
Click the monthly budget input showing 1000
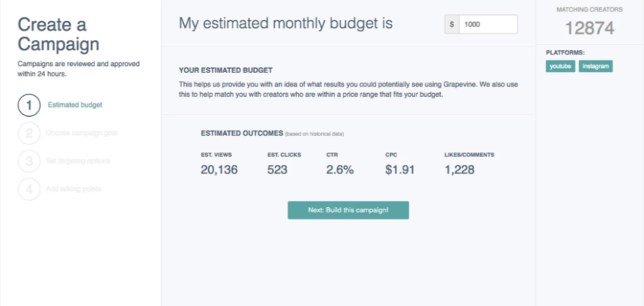point(488,24)
